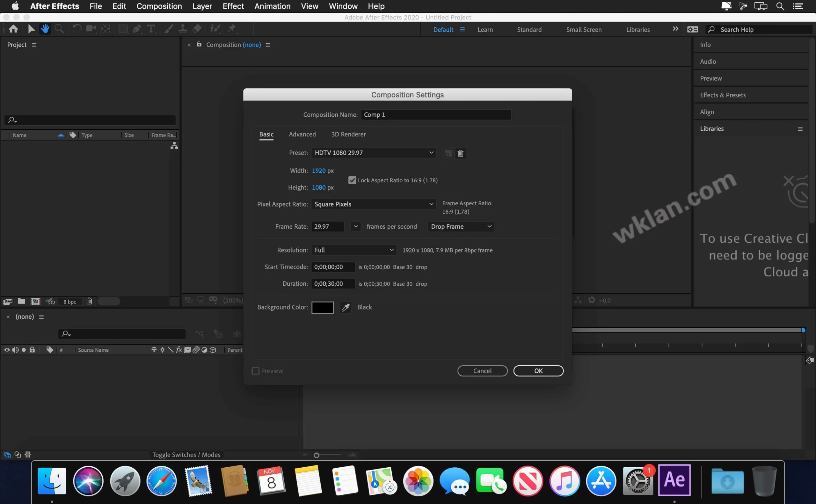Viewport: 816px width, 504px height.
Task: Open the Composition panel menu
Action: 267,45
